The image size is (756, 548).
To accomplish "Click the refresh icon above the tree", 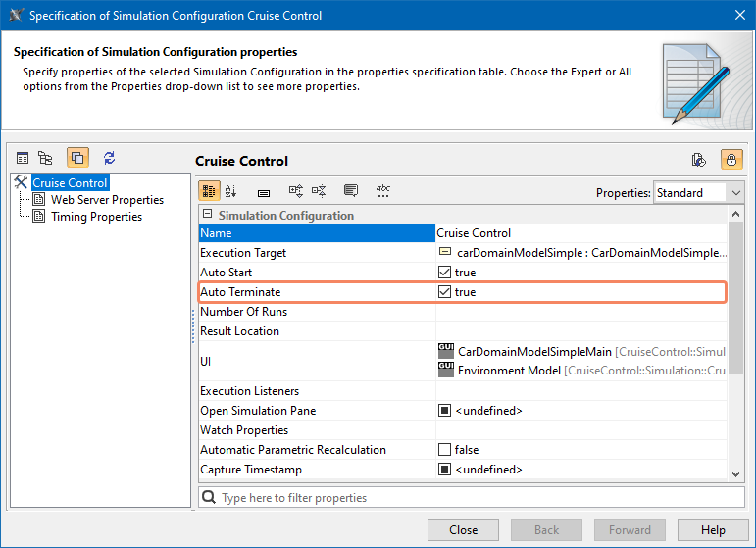I will [109, 158].
